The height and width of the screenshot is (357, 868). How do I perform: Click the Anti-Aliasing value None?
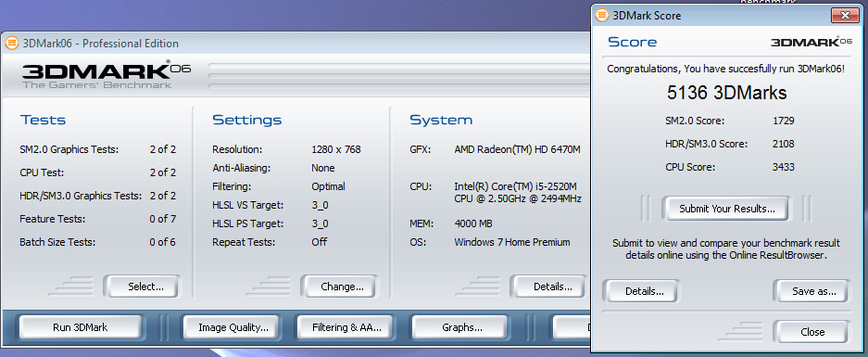pos(322,168)
